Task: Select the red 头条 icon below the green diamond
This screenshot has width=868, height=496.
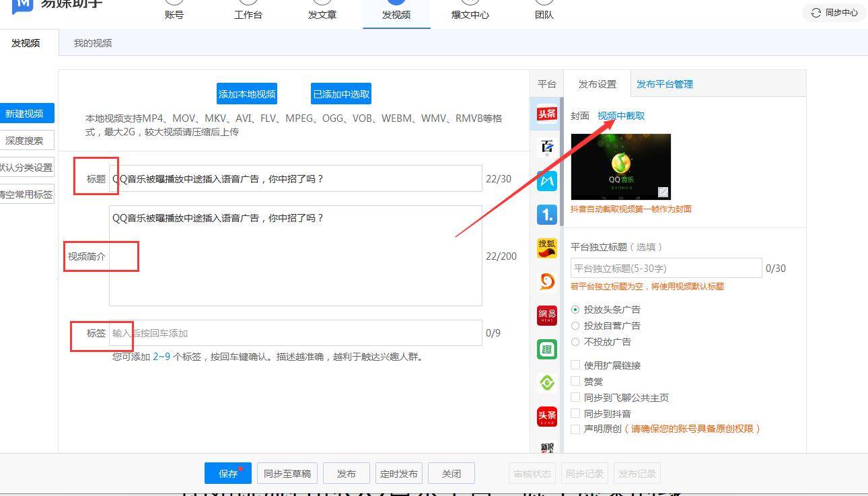Action: (547, 417)
